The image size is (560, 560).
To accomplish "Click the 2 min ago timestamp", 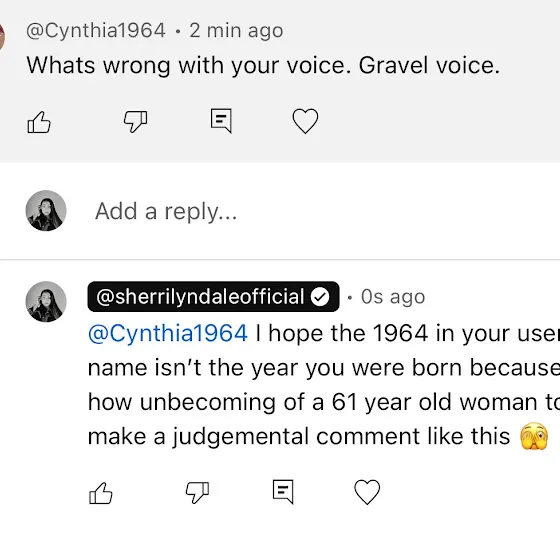I will coord(236,30).
